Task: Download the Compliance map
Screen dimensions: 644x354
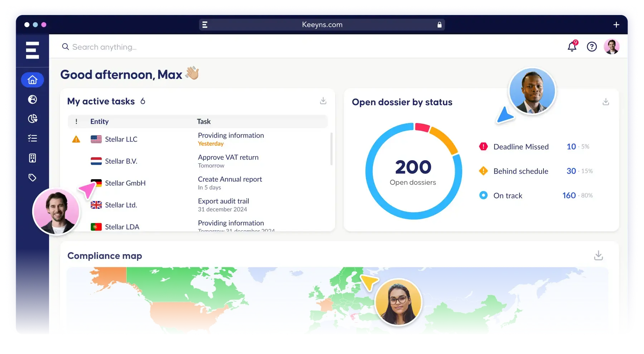Action: tap(599, 255)
